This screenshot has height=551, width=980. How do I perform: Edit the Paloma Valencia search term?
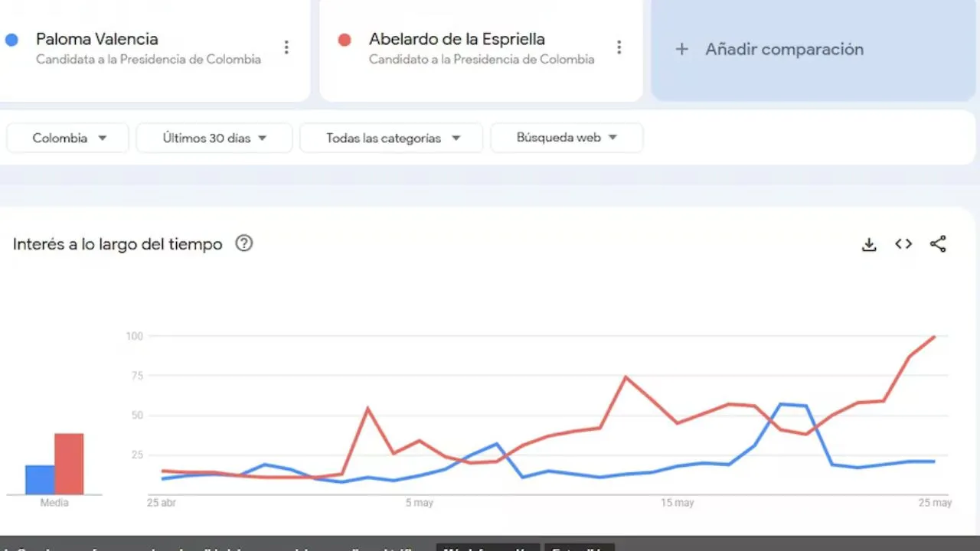97,39
